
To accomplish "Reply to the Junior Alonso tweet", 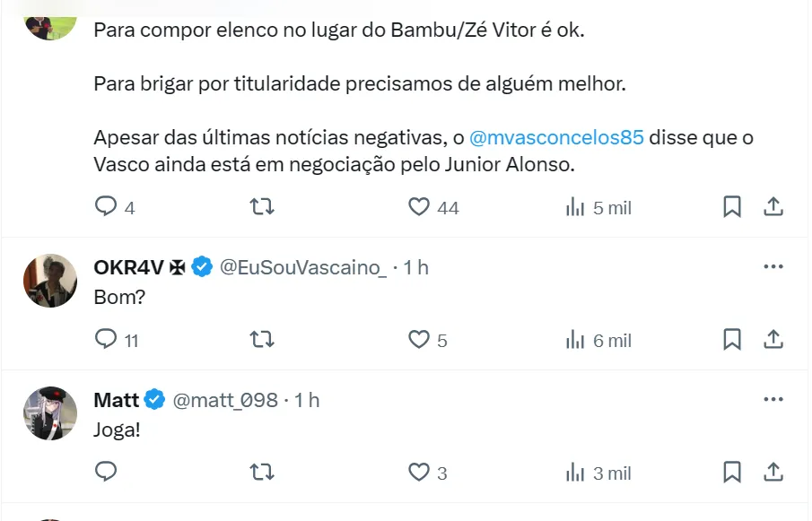I will [107, 207].
